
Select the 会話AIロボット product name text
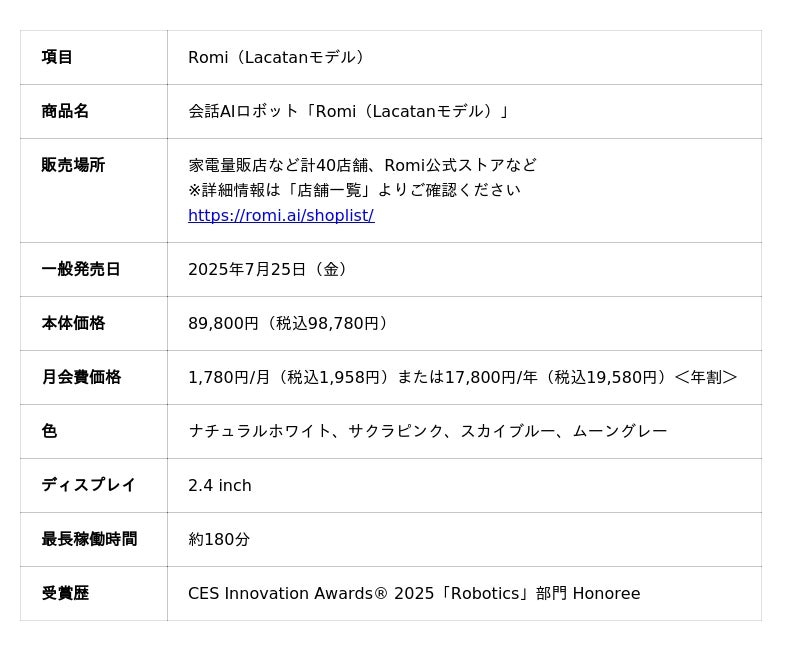[x=350, y=112]
